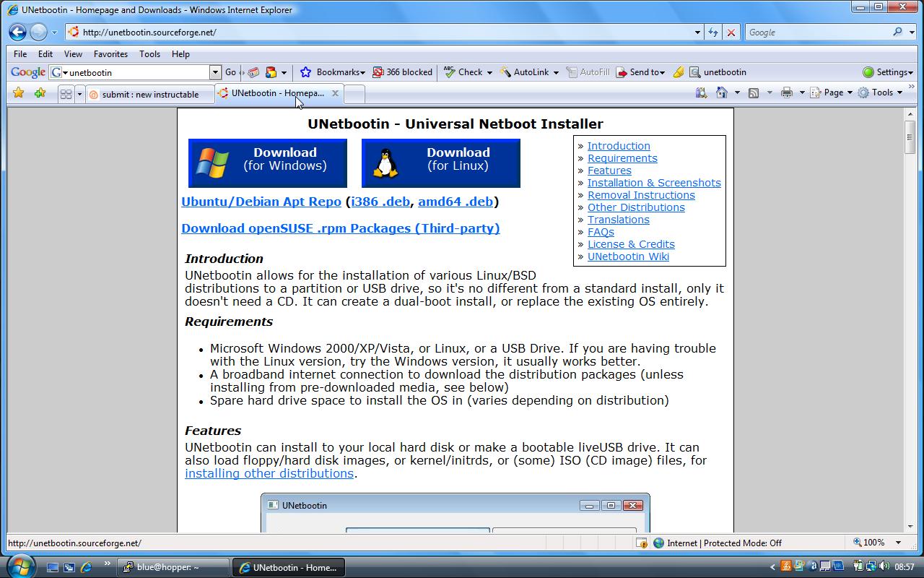Screen dimensions: 924x578
Task: Click the volume speaker icon in system tray
Action: (x=884, y=567)
